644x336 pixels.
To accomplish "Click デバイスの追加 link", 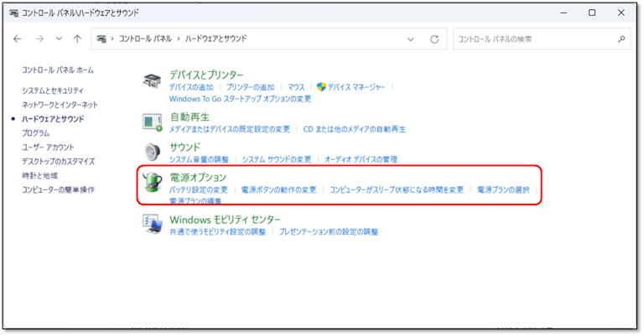I will pyautogui.click(x=191, y=87).
